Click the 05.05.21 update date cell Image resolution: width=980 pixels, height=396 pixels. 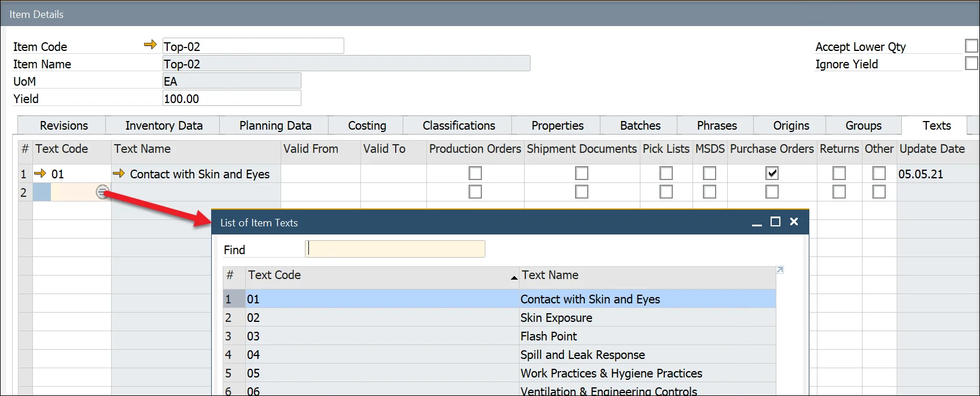[x=937, y=174]
